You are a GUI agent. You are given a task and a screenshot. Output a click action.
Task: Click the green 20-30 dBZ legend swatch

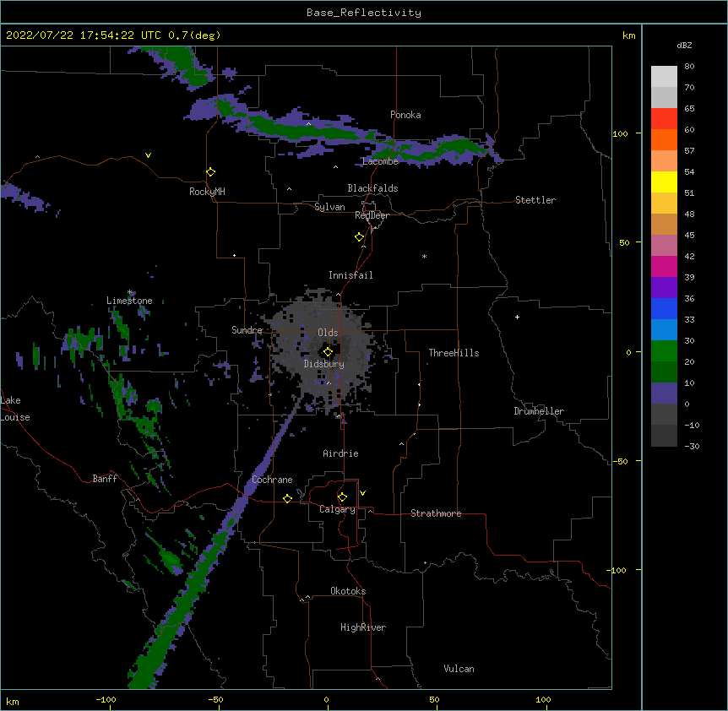coord(664,351)
